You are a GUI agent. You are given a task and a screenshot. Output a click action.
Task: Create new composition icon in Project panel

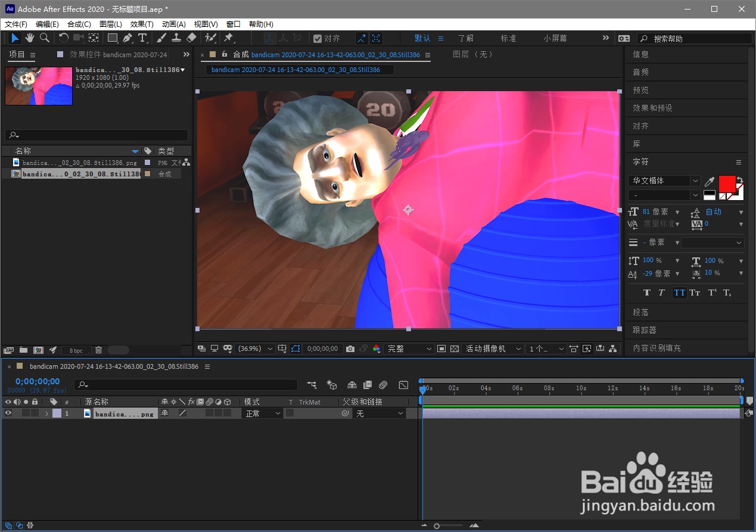(x=38, y=350)
